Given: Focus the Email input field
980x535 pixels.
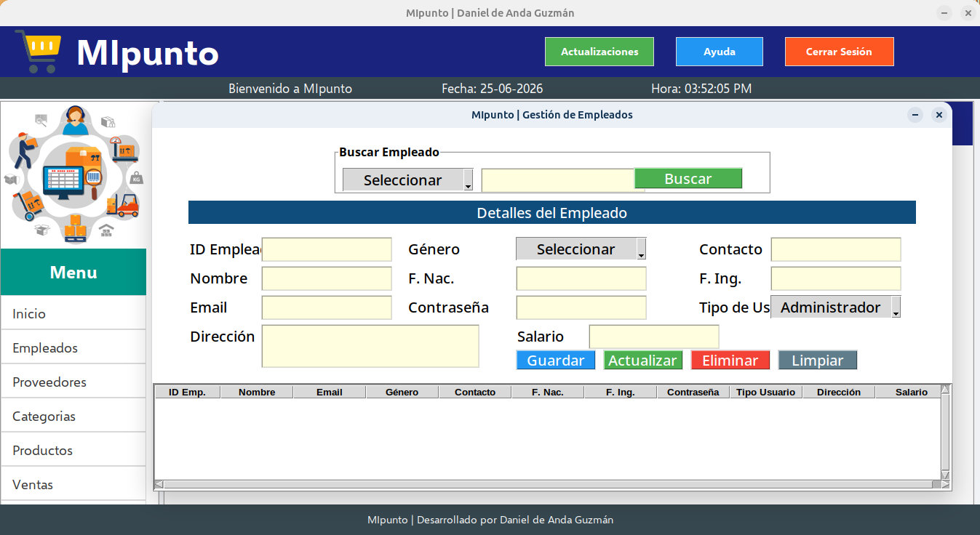Looking at the screenshot, I should tap(327, 307).
